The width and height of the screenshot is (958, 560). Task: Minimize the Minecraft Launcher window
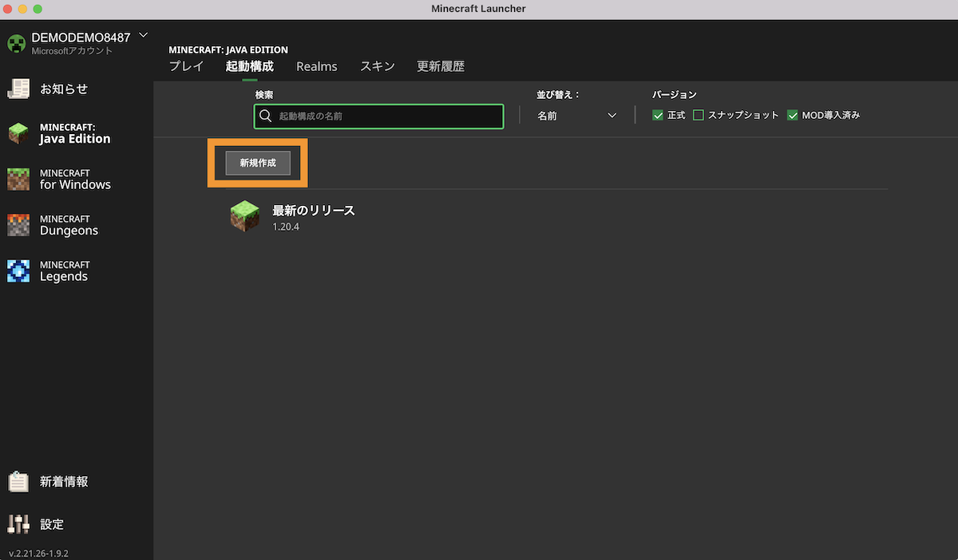point(22,9)
